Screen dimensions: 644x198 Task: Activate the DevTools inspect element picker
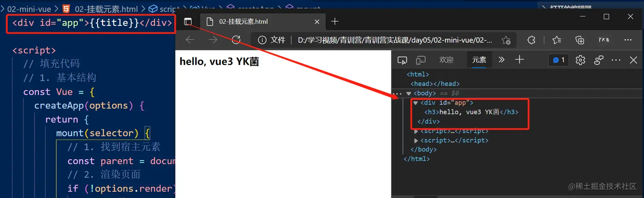[x=402, y=60]
